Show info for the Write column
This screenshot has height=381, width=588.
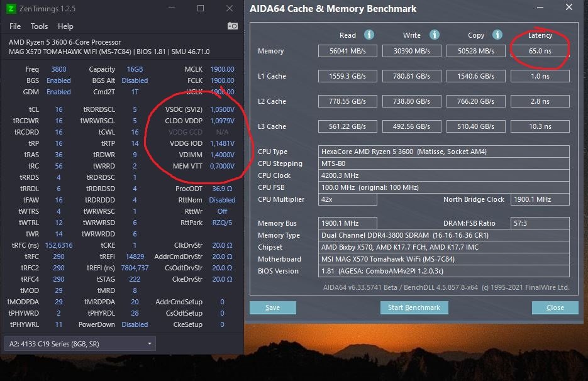[x=435, y=35]
